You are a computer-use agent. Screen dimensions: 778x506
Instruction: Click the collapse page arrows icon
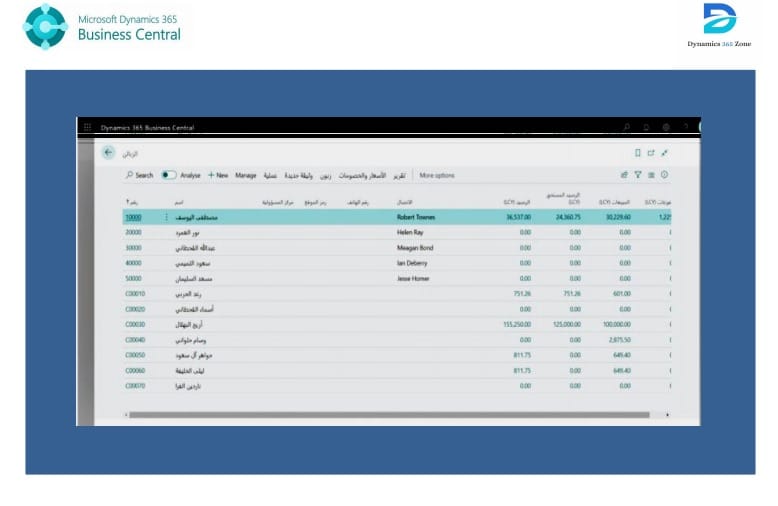pos(664,153)
